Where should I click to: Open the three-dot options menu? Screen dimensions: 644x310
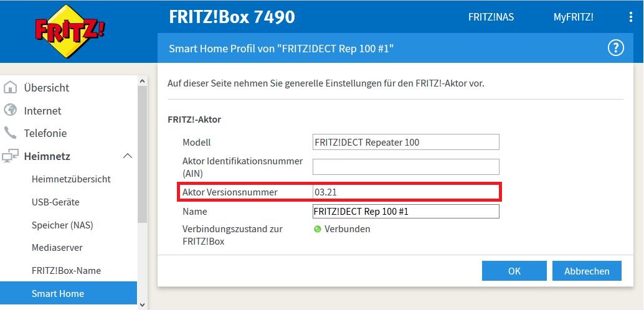pyautogui.click(x=631, y=17)
